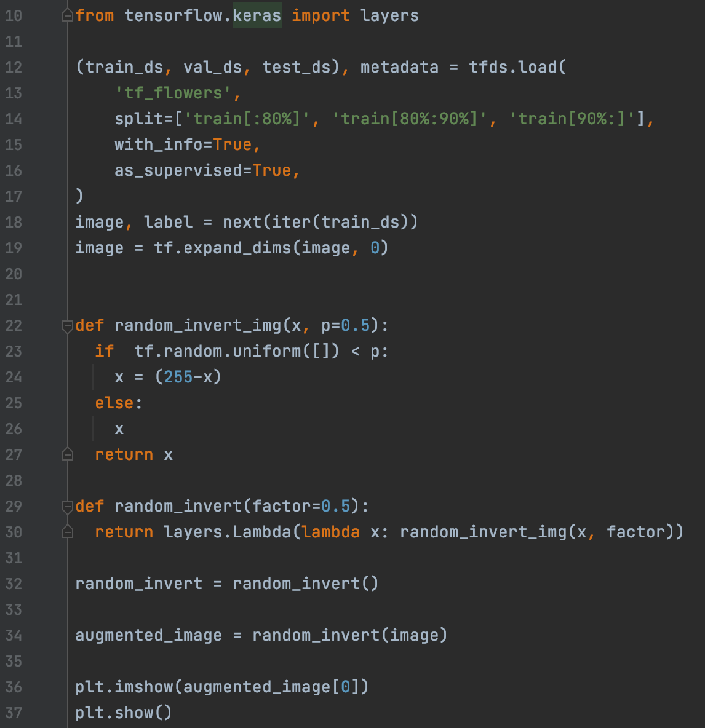The width and height of the screenshot is (705, 728).
Task: Click 'augmented_image' variable on line 34
Action: click(x=149, y=635)
